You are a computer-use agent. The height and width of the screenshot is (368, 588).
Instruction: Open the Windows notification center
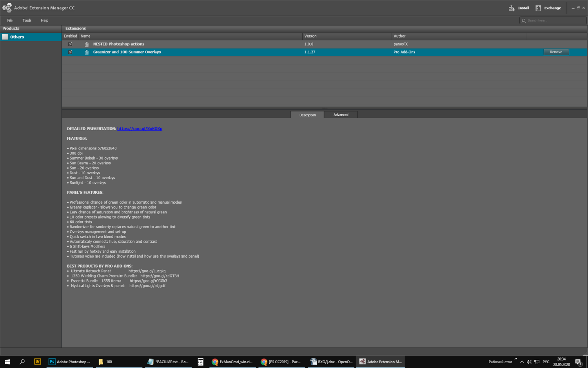pyautogui.click(x=579, y=362)
